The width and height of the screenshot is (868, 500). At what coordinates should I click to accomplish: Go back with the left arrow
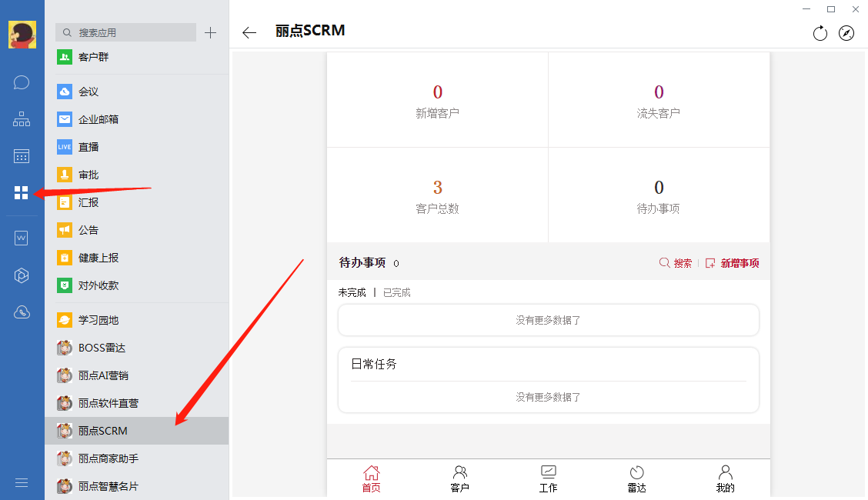(249, 32)
